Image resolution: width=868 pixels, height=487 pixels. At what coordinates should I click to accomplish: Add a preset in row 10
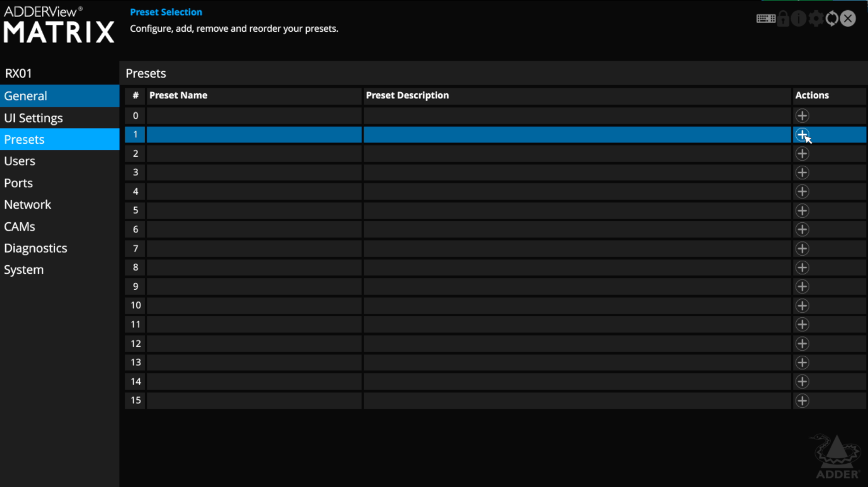click(x=802, y=305)
